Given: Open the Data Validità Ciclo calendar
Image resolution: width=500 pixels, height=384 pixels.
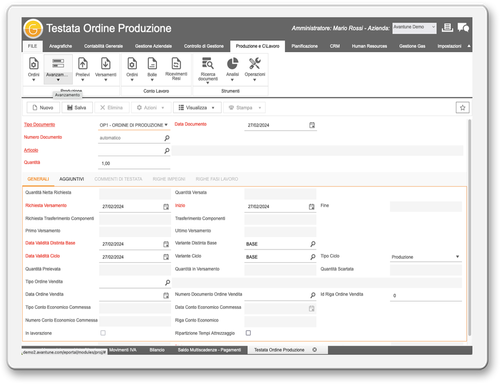Looking at the screenshot, I should pos(166,257).
